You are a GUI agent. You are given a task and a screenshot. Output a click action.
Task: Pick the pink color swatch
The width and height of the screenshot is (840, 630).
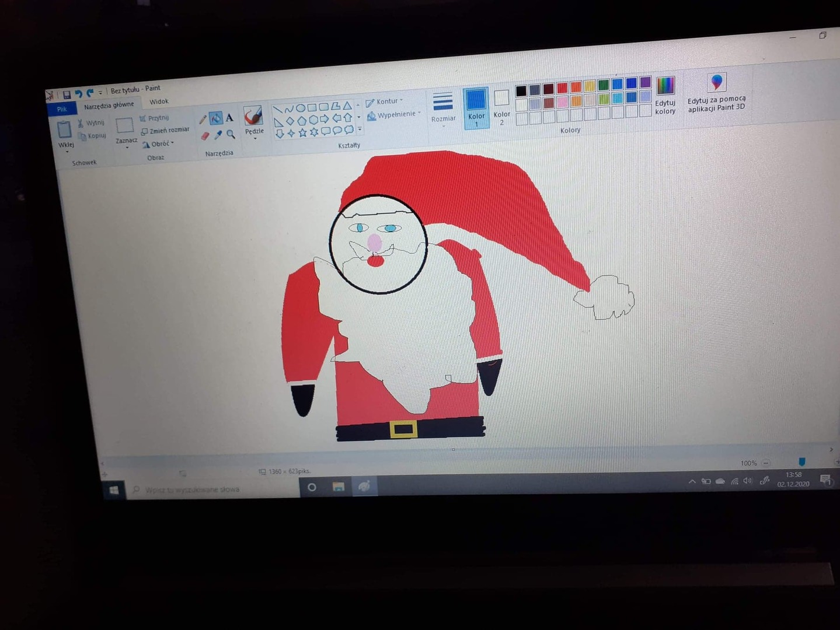tap(562, 102)
